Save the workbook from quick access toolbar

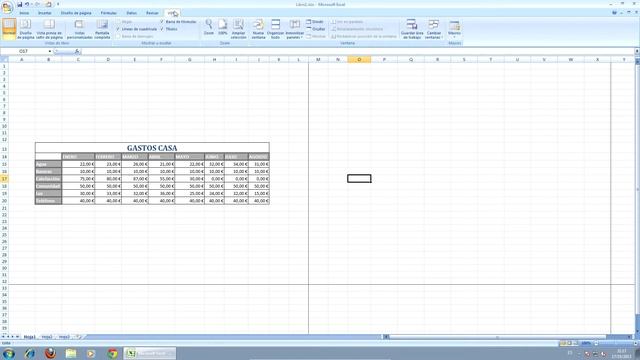pos(20,4)
